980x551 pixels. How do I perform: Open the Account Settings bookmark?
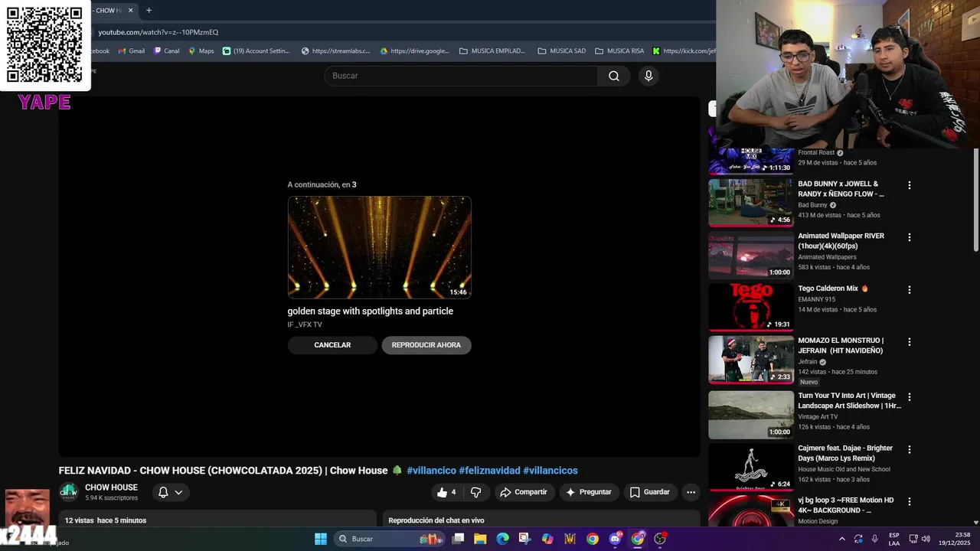[256, 51]
